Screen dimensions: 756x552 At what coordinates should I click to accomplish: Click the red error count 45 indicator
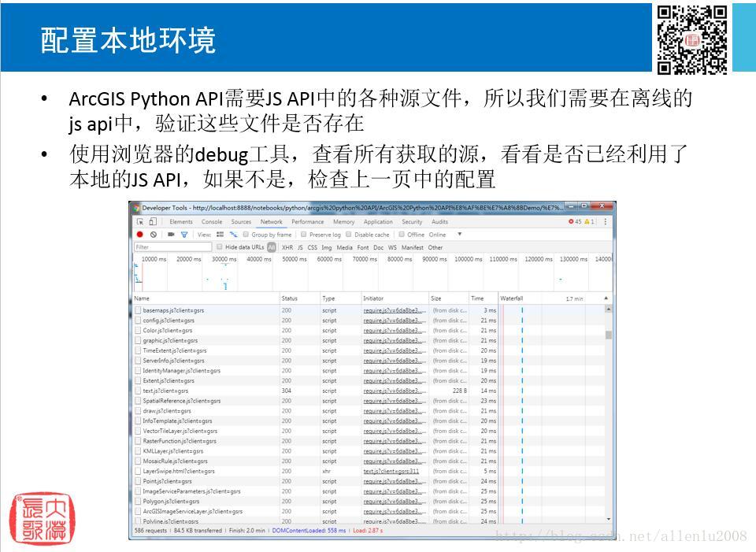[575, 222]
